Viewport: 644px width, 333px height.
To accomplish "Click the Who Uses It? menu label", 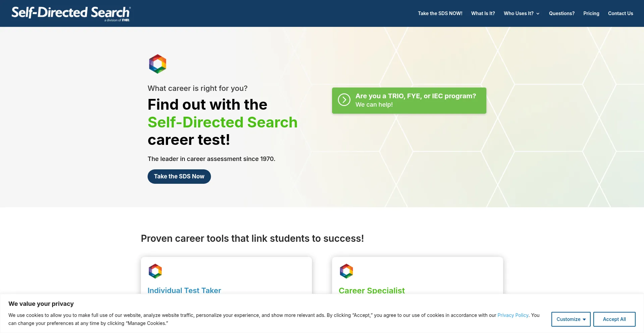I will [519, 13].
